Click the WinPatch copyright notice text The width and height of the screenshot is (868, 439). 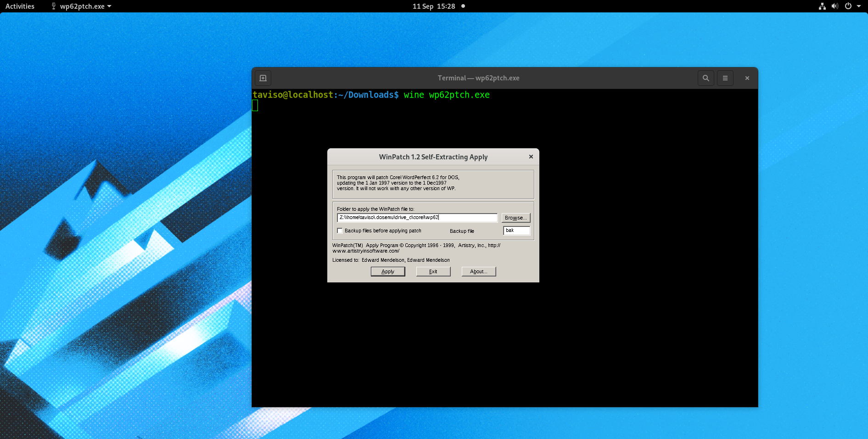[416, 248]
